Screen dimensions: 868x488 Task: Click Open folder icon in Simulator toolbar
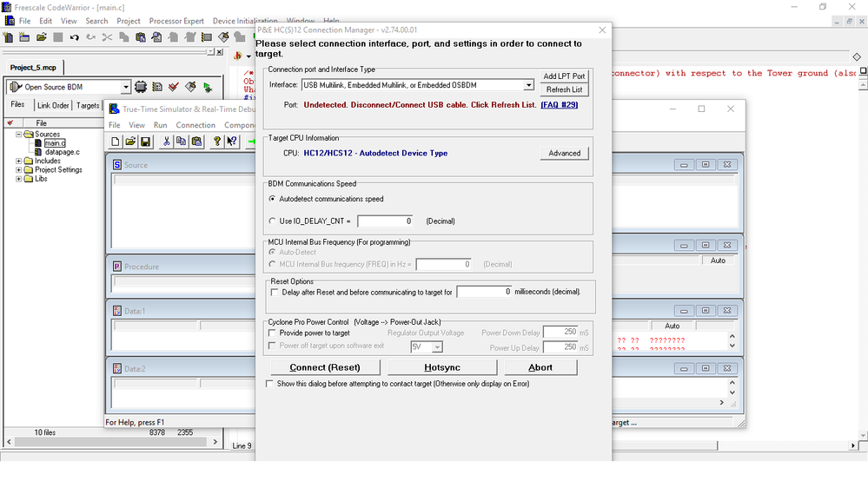click(130, 142)
